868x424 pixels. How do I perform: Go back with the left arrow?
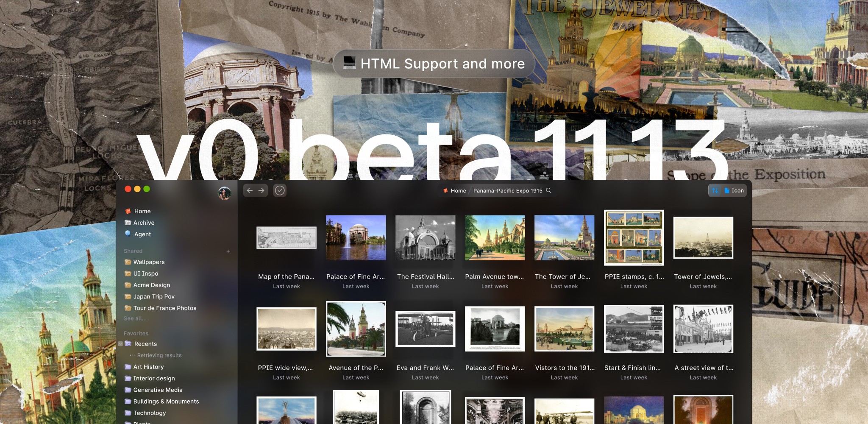(250, 191)
